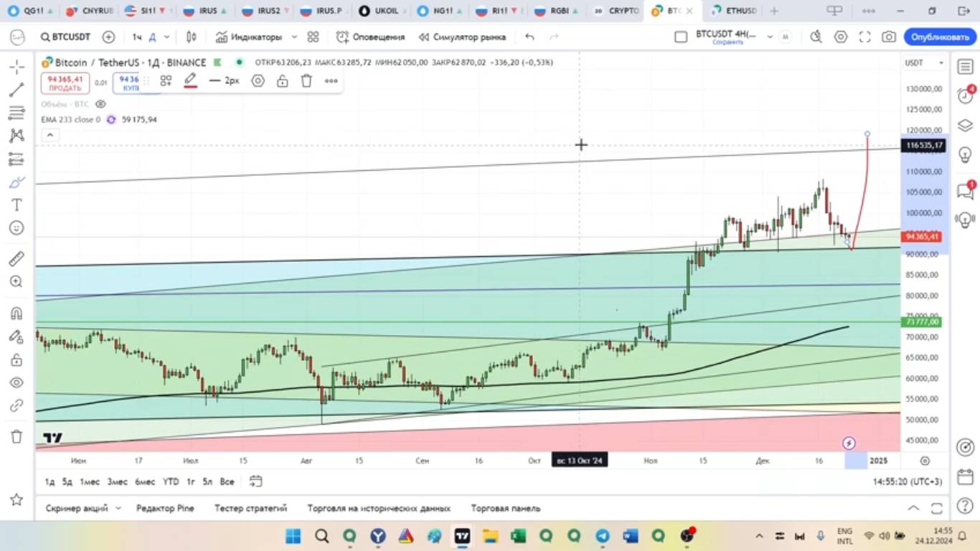The width and height of the screenshot is (980, 551).
Task: Open the Индикаторы indicators dialog
Action: coord(249,37)
